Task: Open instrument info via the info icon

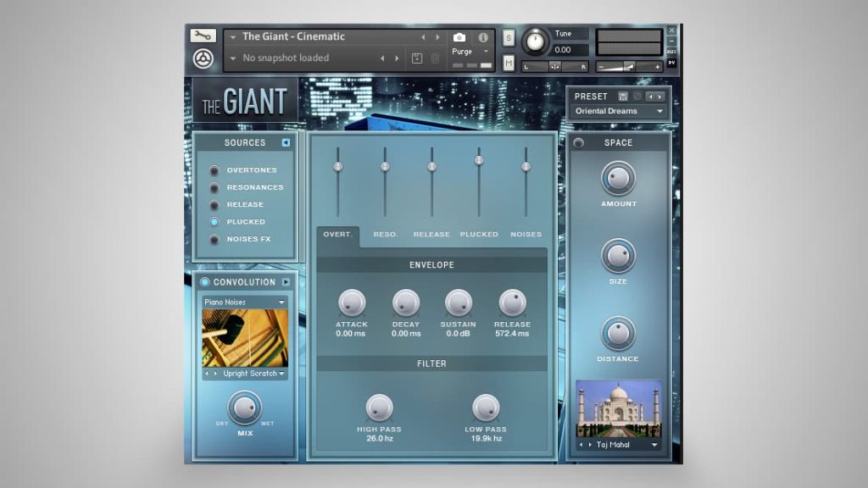Action: click(484, 36)
